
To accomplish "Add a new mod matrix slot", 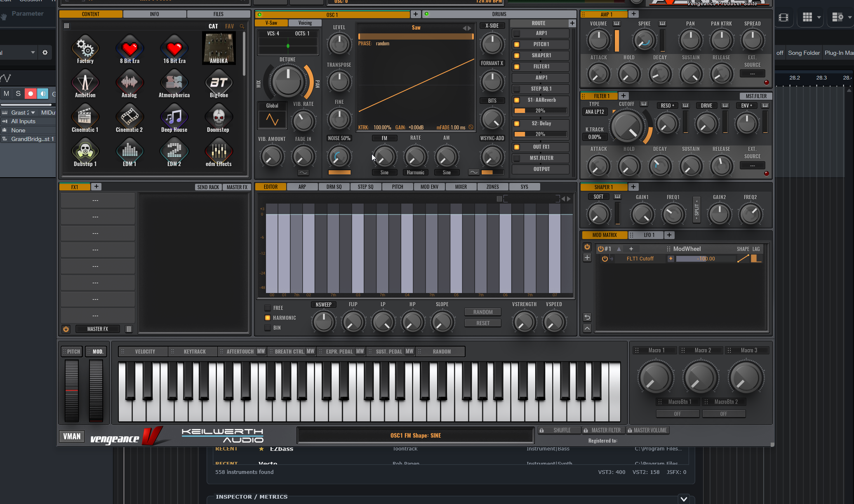I will [x=587, y=258].
